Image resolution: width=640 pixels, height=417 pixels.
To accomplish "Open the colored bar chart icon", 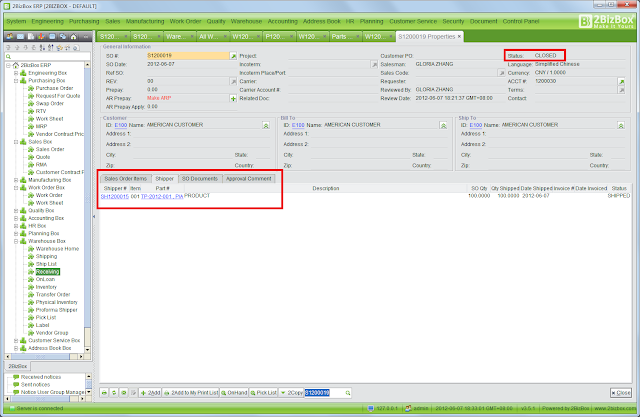I will (x=42, y=37).
